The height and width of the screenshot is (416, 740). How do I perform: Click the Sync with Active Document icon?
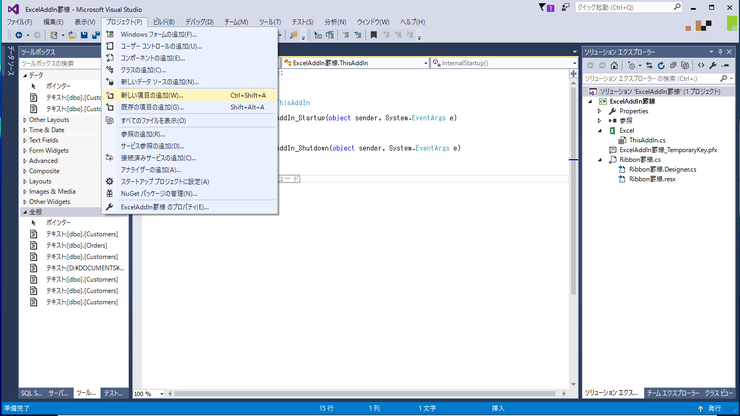click(649, 66)
